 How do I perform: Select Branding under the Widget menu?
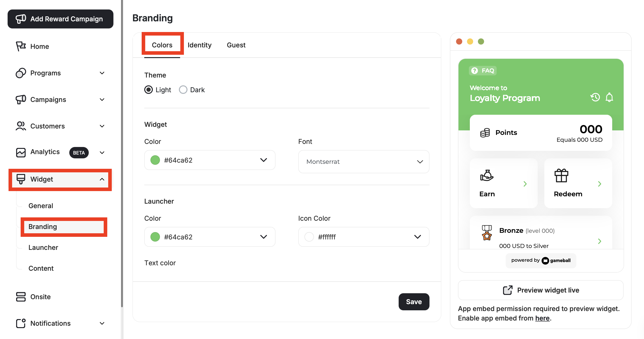click(x=42, y=227)
